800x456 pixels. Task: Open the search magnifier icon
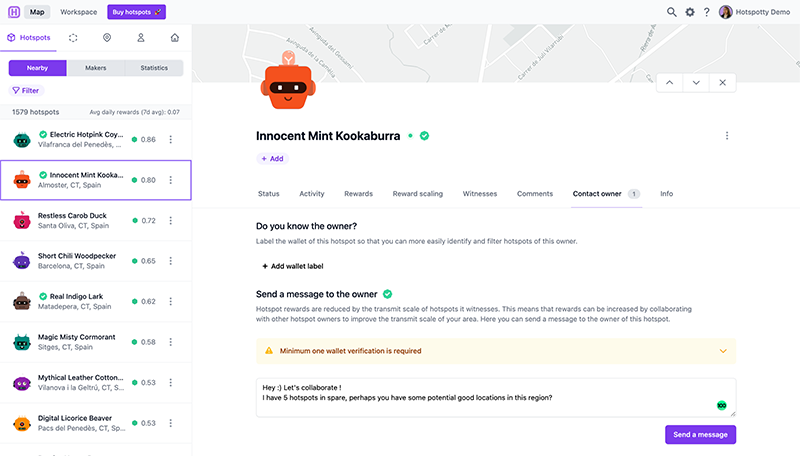671,12
